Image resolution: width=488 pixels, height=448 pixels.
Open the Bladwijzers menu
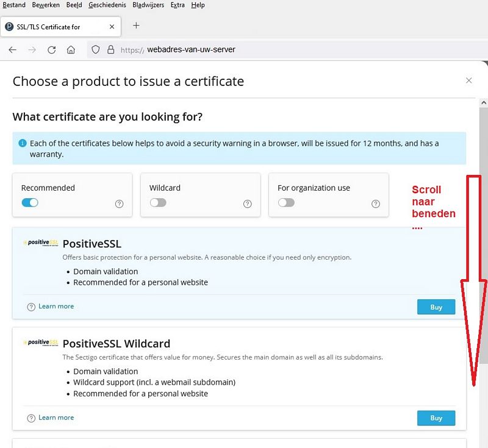point(148,5)
